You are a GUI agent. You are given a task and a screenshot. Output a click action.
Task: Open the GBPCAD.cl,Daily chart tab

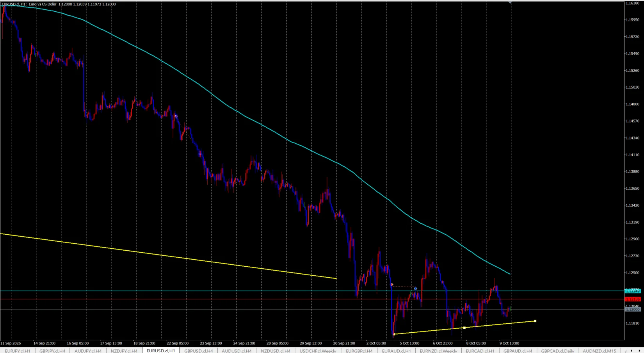(x=557, y=351)
